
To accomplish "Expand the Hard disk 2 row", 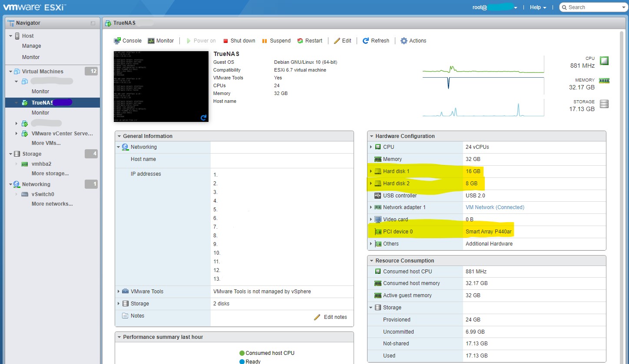I will (371, 184).
